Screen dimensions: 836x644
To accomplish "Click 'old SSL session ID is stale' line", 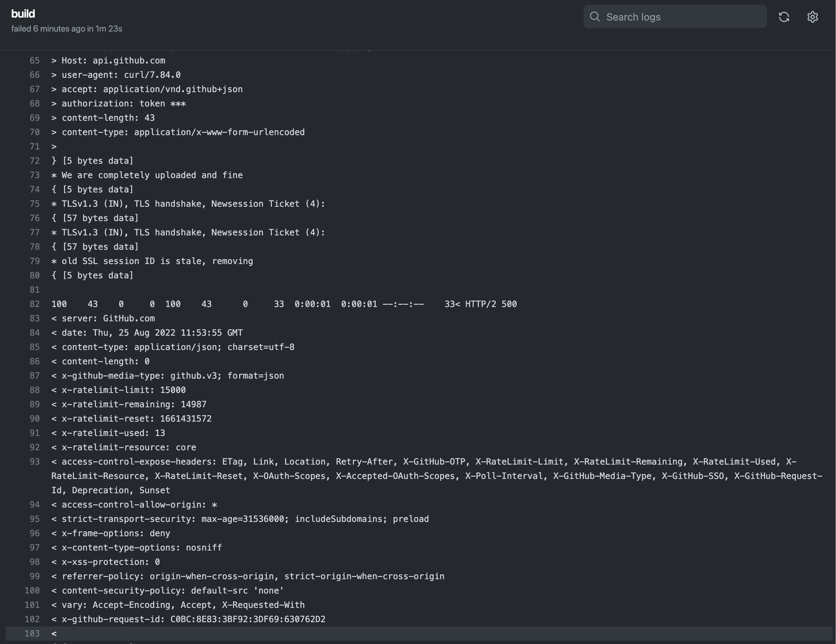I will coord(152,261).
